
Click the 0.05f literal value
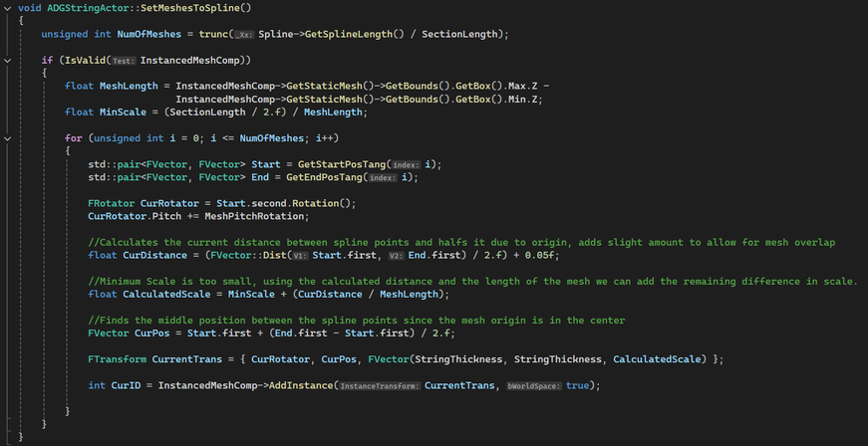click(x=542, y=255)
